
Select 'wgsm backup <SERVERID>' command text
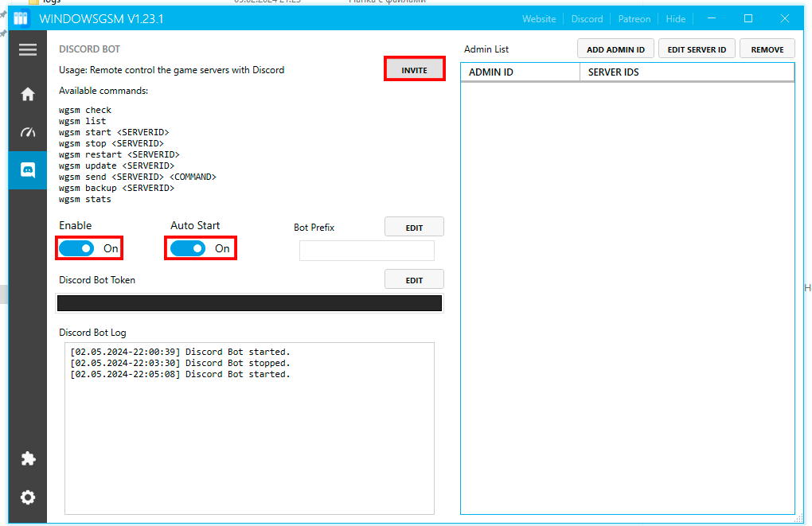click(x=116, y=188)
